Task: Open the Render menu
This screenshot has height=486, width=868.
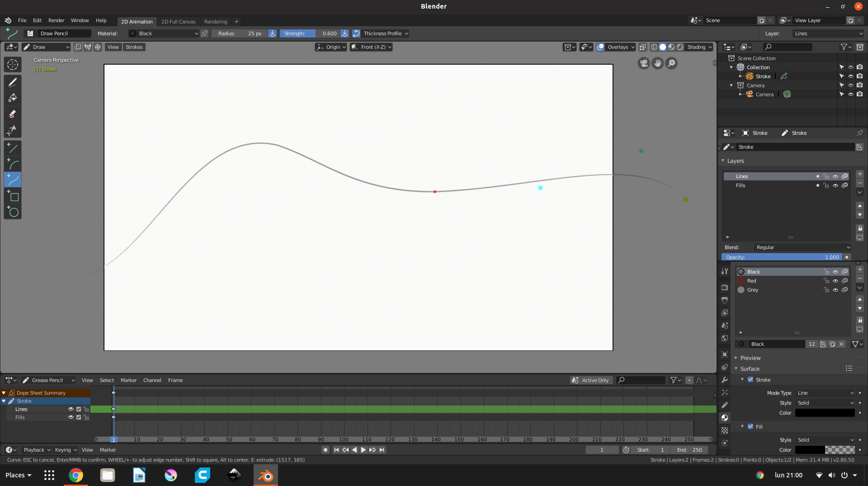Action: [x=56, y=20]
